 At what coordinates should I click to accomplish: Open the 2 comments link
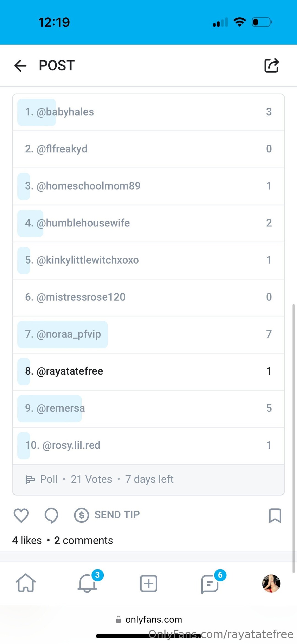click(84, 541)
